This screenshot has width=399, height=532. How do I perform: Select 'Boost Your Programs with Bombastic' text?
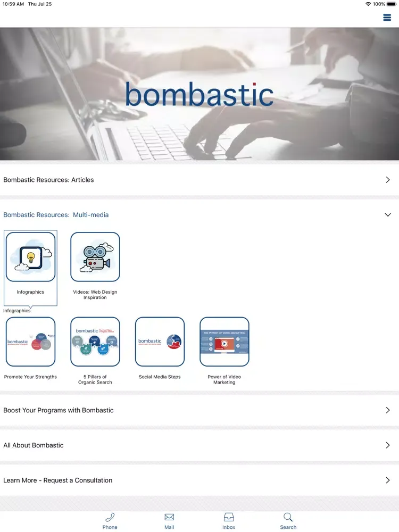click(x=59, y=410)
